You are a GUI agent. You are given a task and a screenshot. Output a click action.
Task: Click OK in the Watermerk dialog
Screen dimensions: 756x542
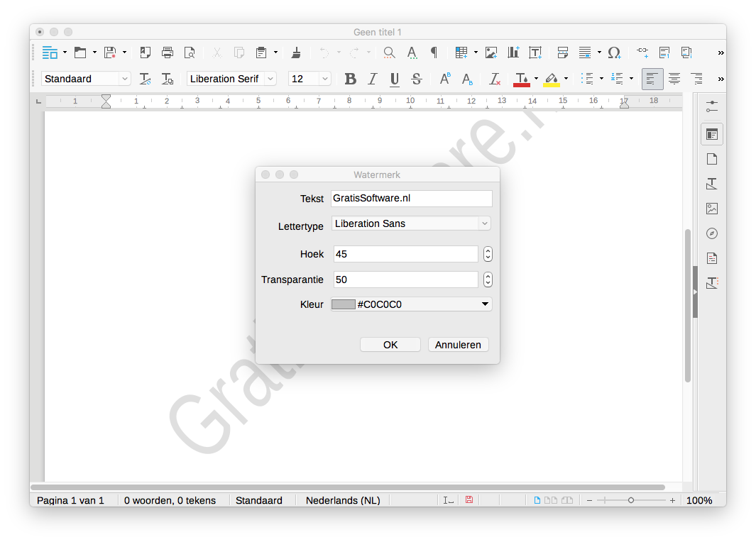(390, 345)
